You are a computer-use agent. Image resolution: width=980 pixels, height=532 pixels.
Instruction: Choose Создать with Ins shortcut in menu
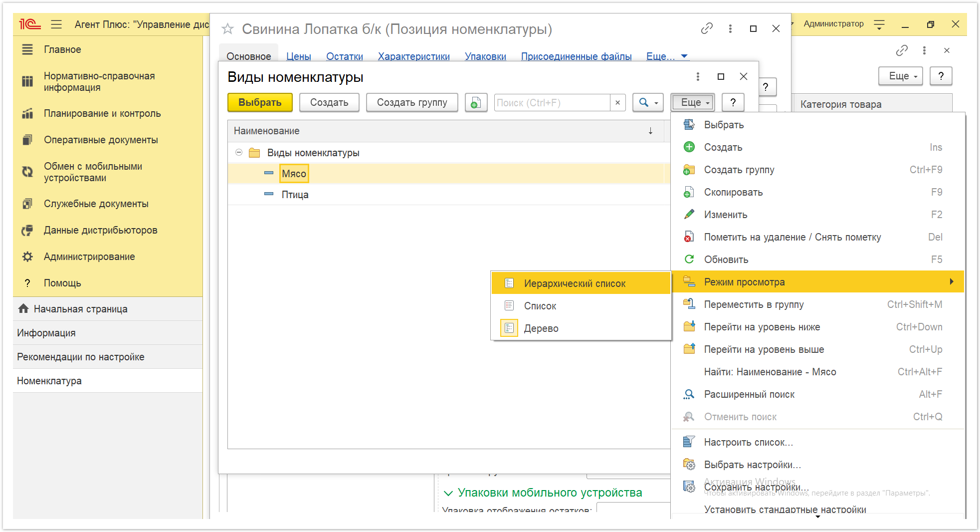[817, 147]
